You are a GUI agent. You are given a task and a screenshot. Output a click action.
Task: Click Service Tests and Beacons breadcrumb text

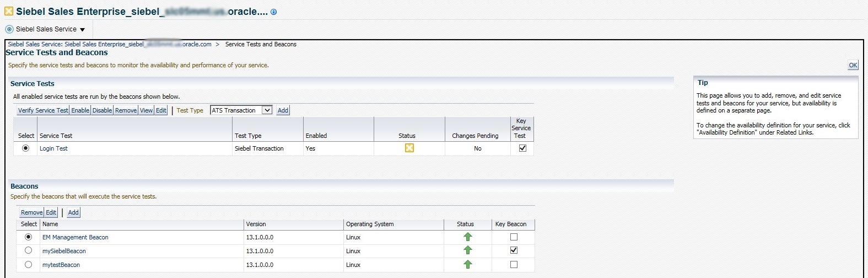pyautogui.click(x=261, y=44)
